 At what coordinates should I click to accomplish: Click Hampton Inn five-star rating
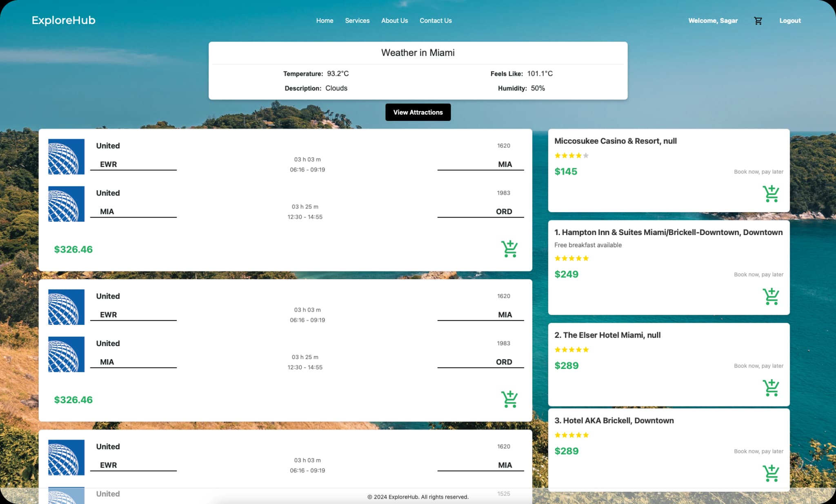(x=571, y=258)
